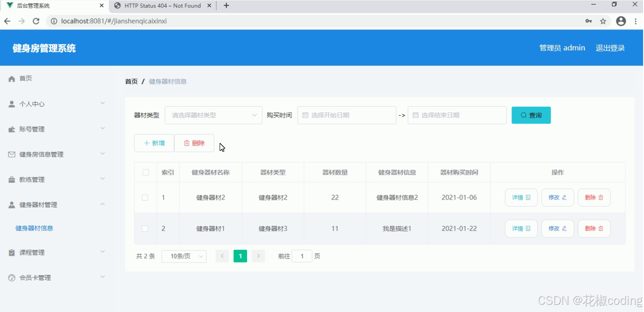The height and width of the screenshot is (312, 644).
Task: Click the 选择开始日期 start date field
Action: coord(347,115)
